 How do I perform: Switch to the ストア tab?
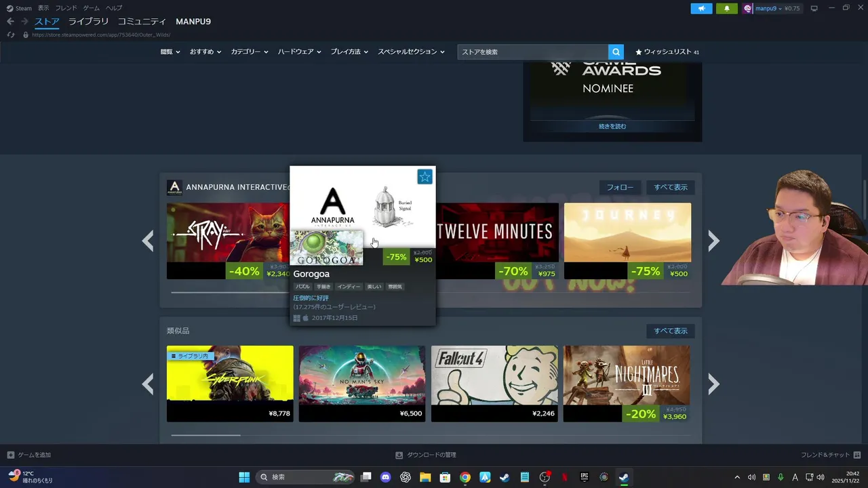[47, 22]
